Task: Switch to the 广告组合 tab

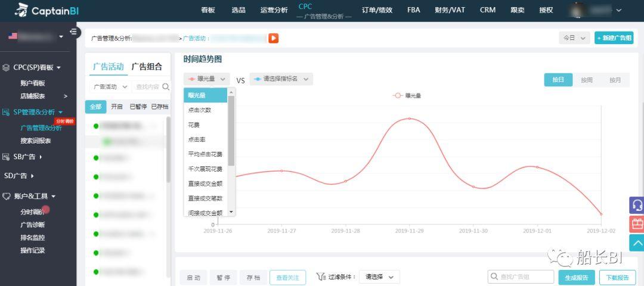Action: click(147, 67)
